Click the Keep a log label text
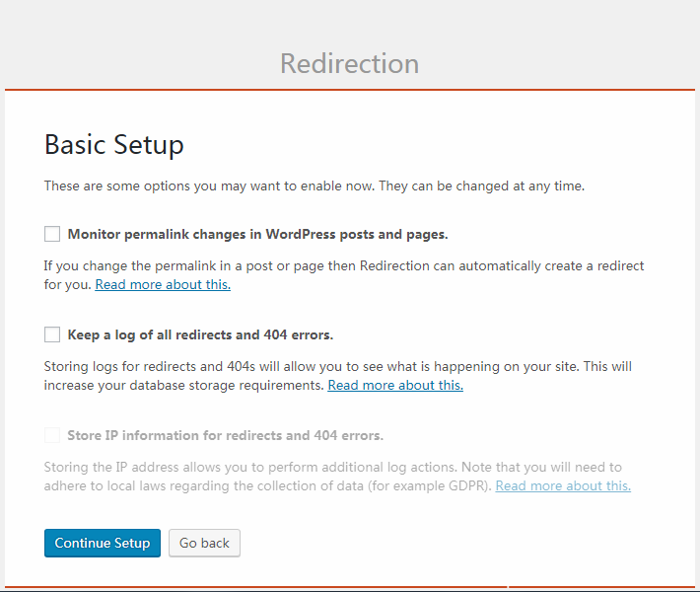The height and width of the screenshot is (592, 700). [200, 334]
